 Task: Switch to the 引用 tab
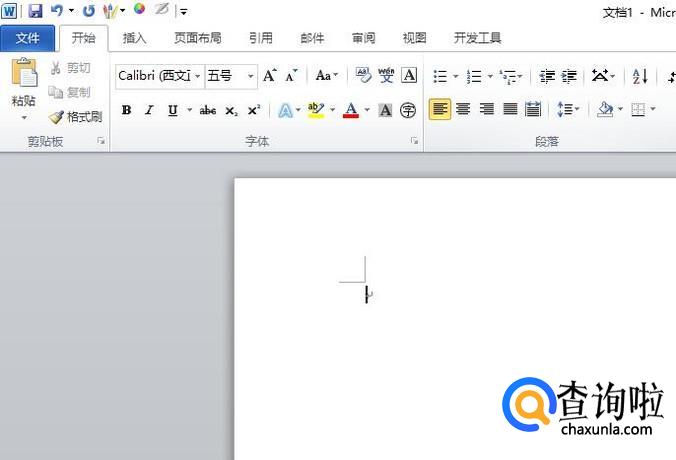[x=261, y=38]
